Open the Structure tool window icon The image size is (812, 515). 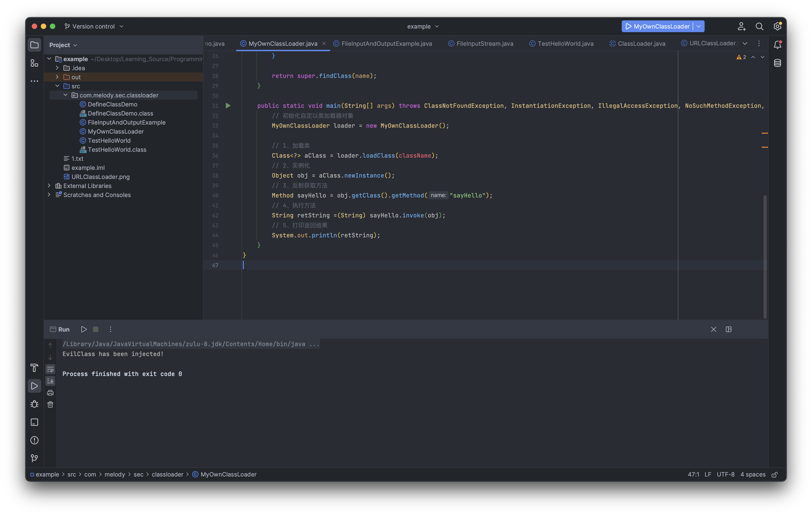coord(34,63)
